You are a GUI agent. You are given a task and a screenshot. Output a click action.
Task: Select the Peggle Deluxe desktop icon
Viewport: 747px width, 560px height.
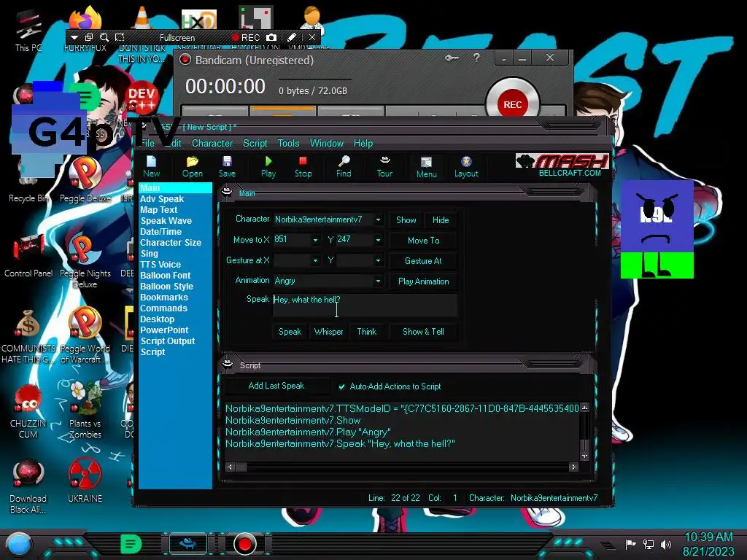(85, 179)
